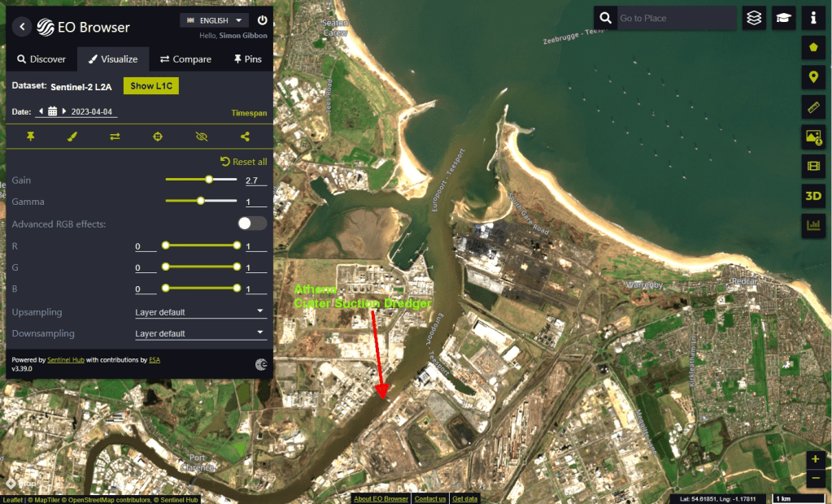Screen dimensions: 832x504
Task: Click the Gain slider handle
Action: [209, 180]
